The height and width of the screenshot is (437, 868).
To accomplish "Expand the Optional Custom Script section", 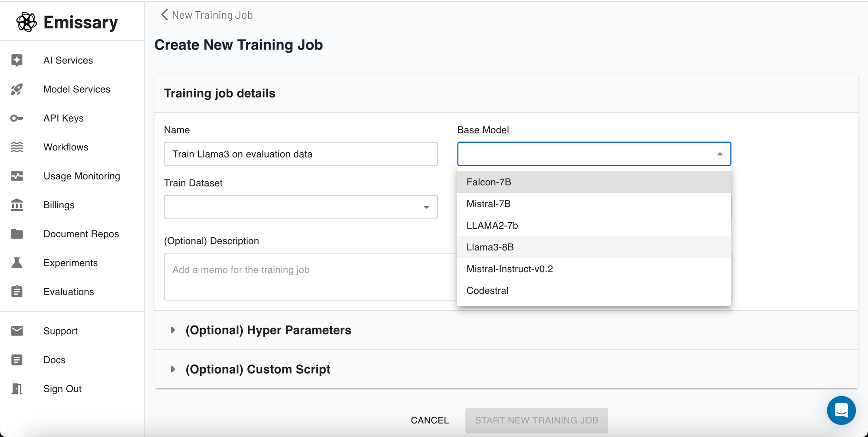I will pos(506,369).
